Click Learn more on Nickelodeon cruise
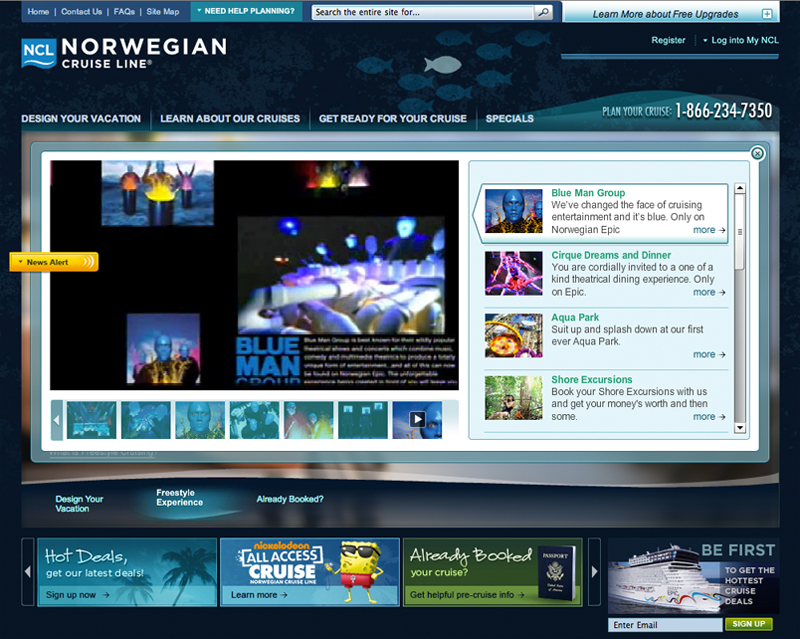Viewport: 800px width, 639px height. (x=259, y=595)
